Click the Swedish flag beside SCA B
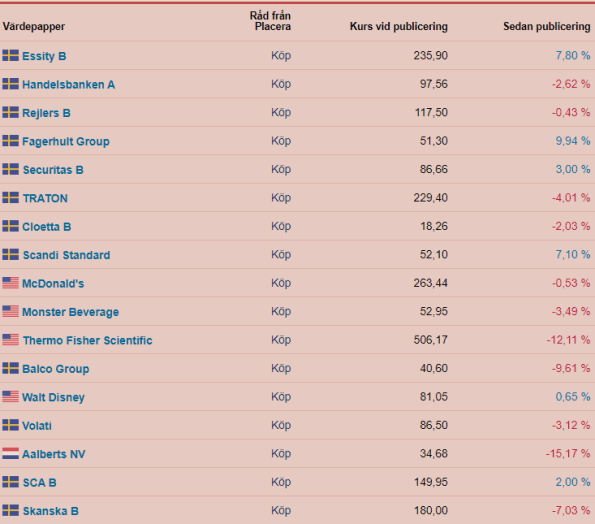 pyautogui.click(x=10, y=482)
